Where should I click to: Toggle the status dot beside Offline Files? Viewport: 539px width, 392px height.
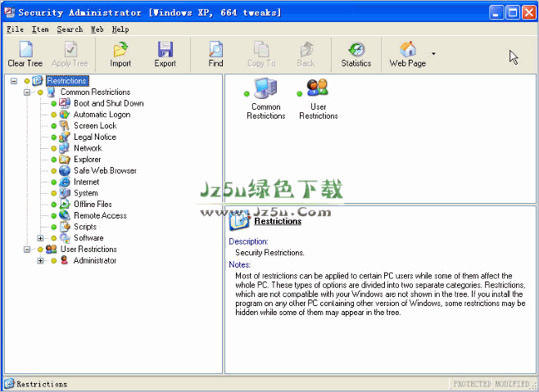[53, 205]
